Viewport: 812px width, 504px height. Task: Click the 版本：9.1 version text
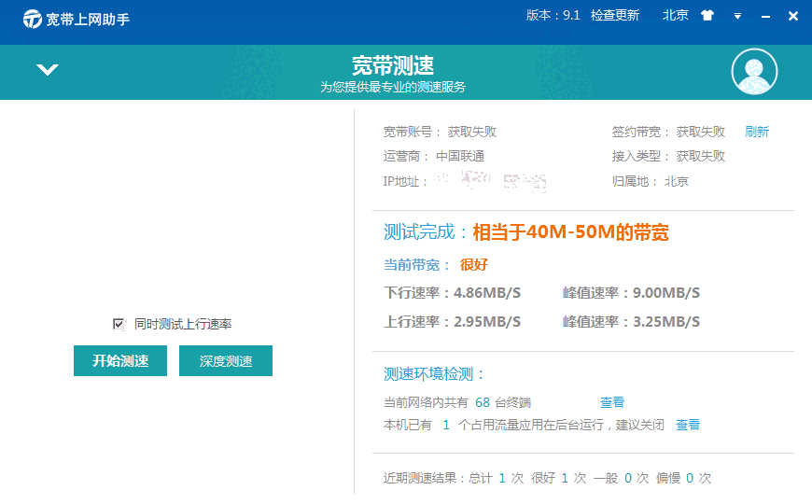point(553,15)
